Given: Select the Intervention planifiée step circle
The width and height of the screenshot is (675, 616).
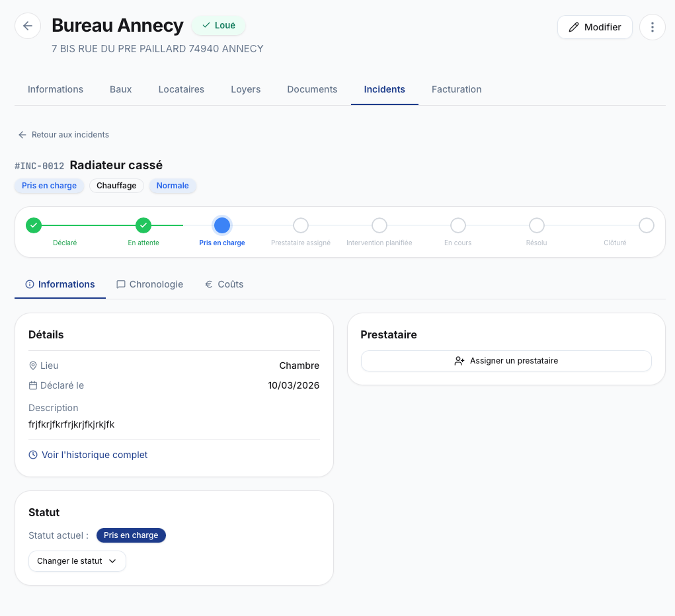Looking at the screenshot, I should (x=379, y=225).
